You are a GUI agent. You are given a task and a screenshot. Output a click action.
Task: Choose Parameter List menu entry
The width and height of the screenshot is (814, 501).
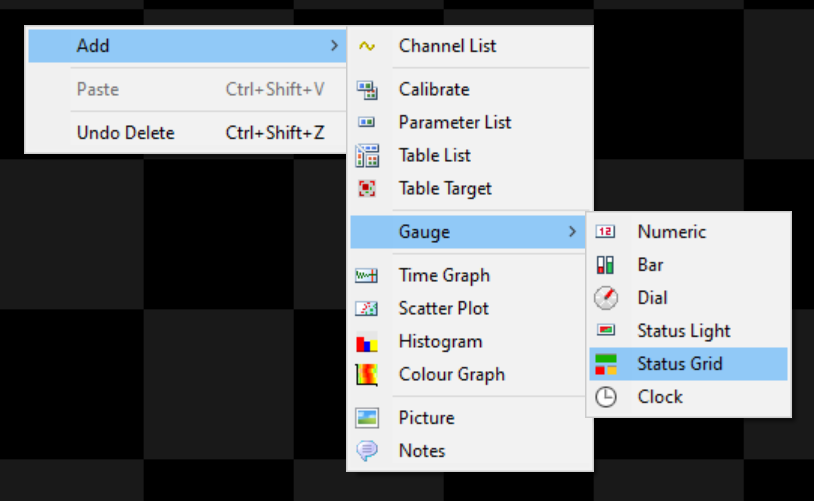[x=454, y=123]
